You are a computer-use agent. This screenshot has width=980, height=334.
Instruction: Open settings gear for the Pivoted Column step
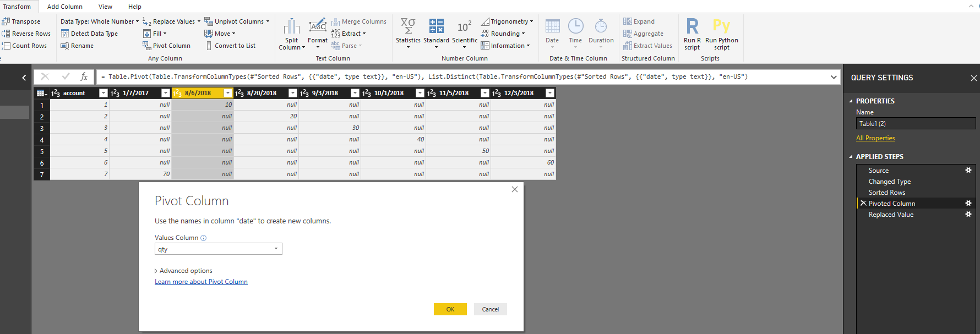point(968,203)
